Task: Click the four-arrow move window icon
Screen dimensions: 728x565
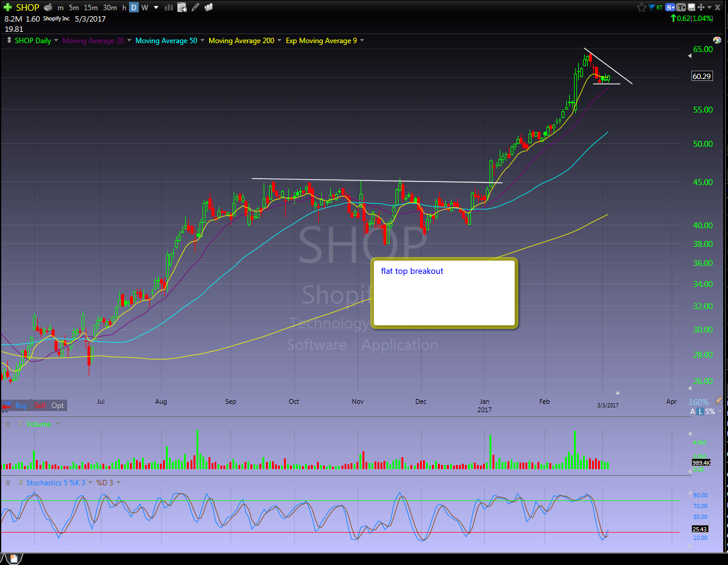Action: click(x=700, y=7)
